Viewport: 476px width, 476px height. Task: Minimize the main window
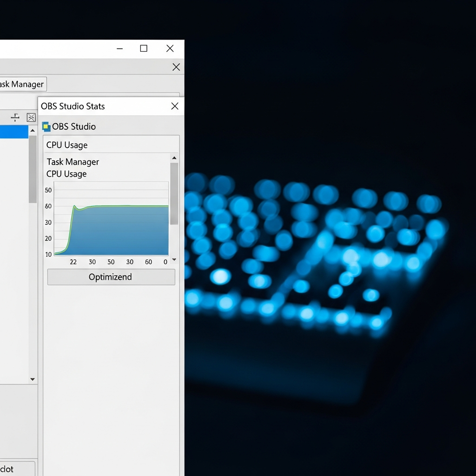(120, 48)
